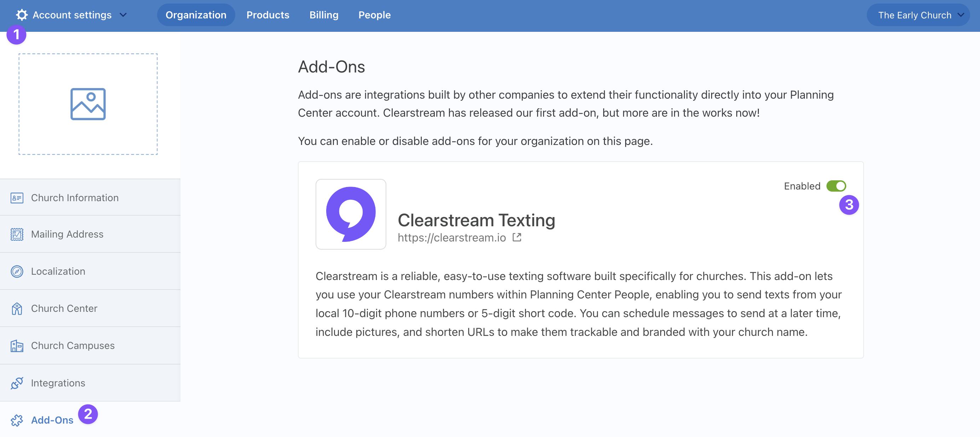Click the image placeholder icon to upload logo

coord(88,104)
